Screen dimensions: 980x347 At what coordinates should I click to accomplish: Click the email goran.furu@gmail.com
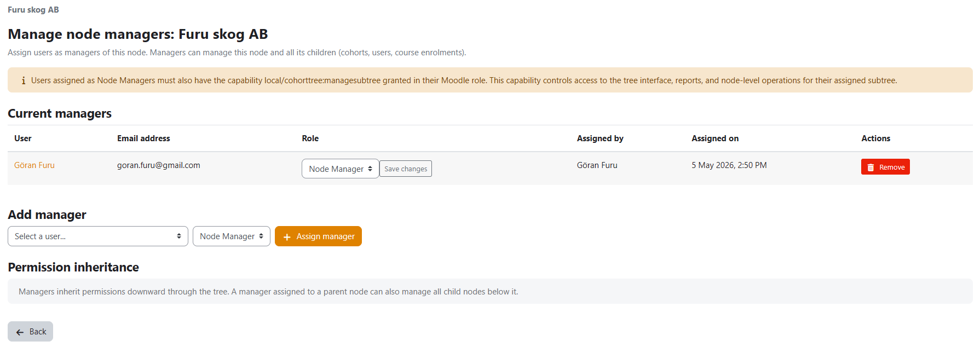(x=159, y=165)
